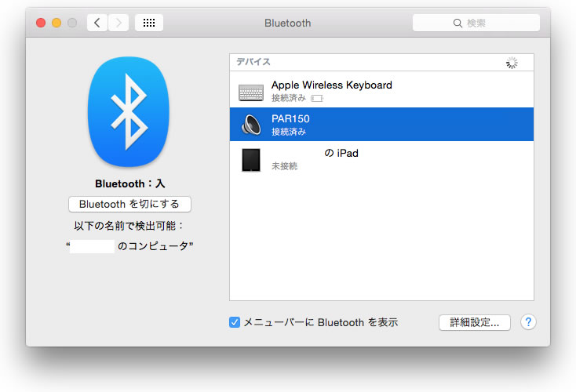Open 詳細設定... advanced settings
576x392 pixels.
[475, 322]
